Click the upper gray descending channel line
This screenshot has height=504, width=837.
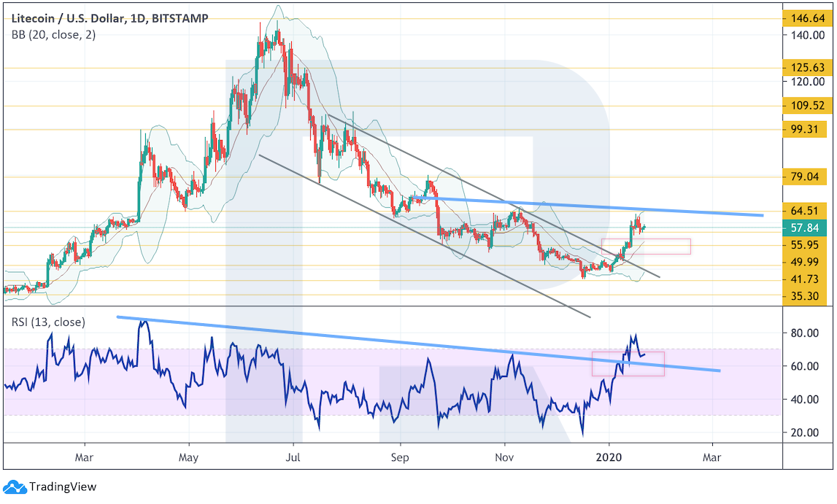pyautogui.click(x=494, y=195)
